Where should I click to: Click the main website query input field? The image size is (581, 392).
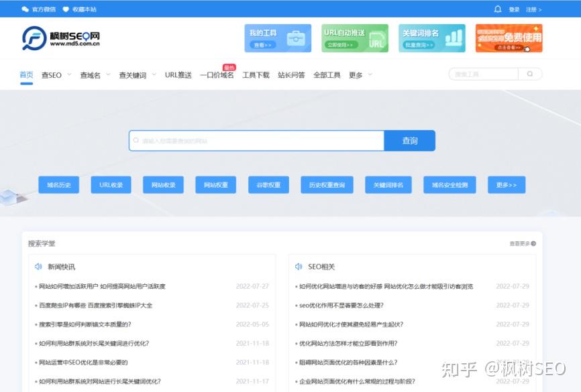tap(256, 141)
